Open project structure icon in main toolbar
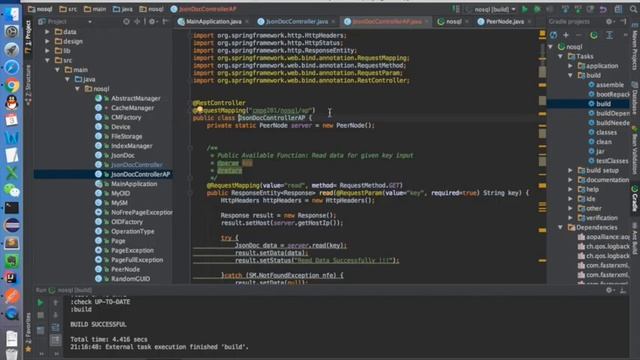Viewport: 640px width, 360px height. [x=619, y=9]
